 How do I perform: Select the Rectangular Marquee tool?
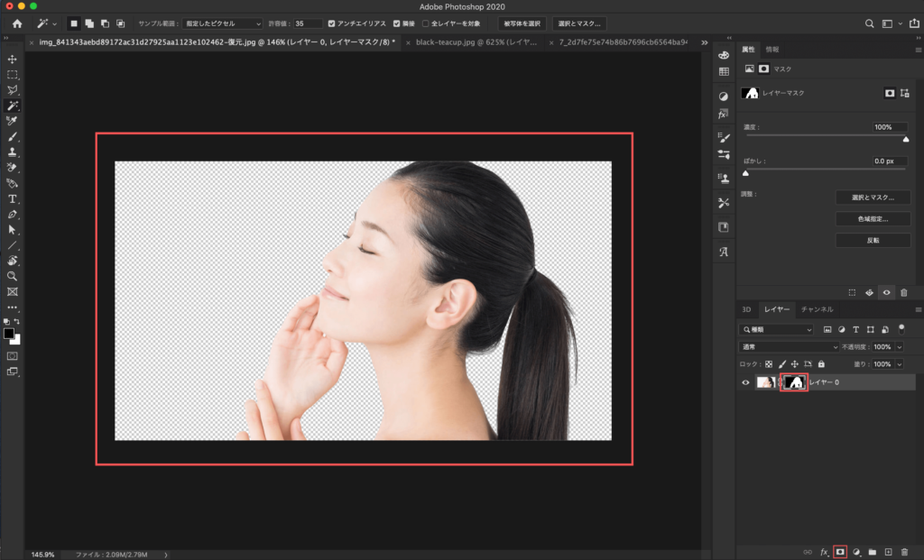tap(12, 75)
